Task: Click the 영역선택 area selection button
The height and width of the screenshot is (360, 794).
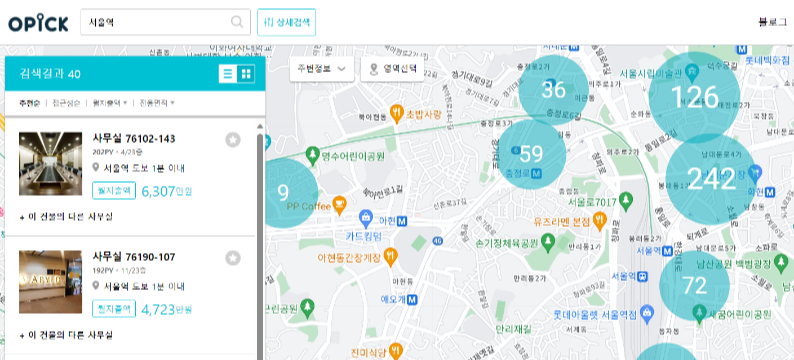Action: (x=392, y=68)
